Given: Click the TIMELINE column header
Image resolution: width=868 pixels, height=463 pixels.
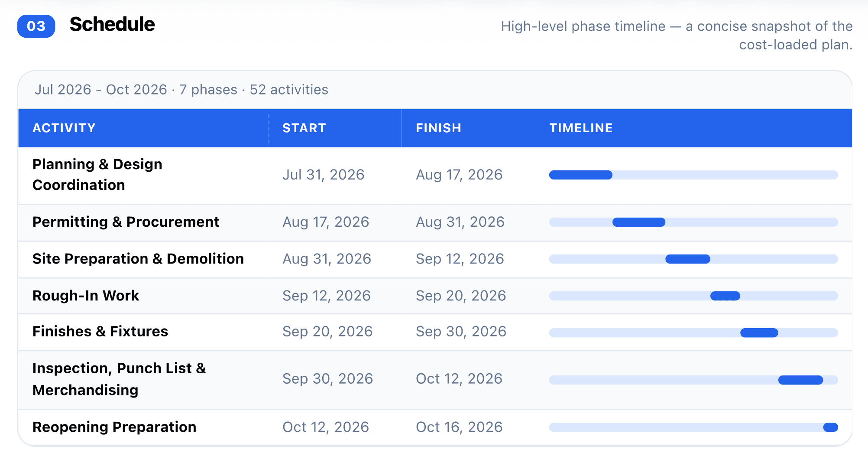Looking at the screenshot, I should coord(581,128).
